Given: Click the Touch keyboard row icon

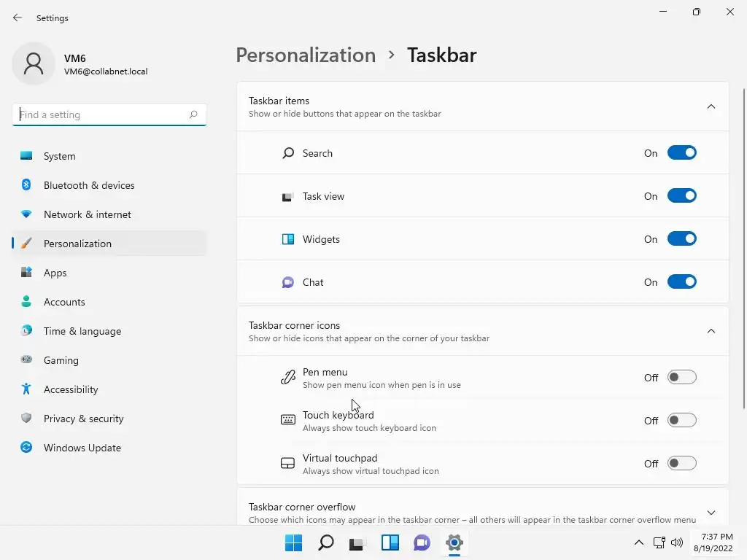Looking at the screenshot, I should point(287,420).
